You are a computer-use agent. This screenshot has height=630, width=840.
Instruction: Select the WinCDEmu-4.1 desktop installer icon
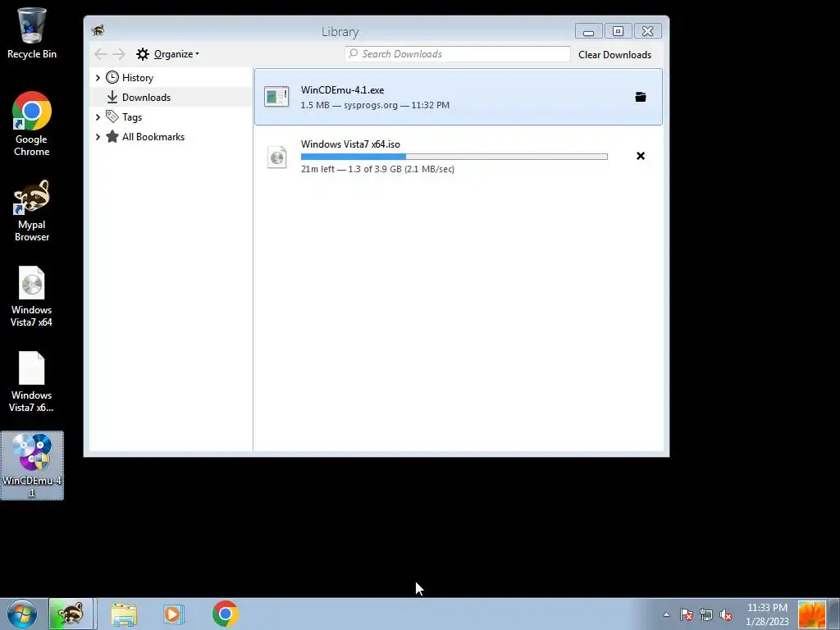point(32,466)
